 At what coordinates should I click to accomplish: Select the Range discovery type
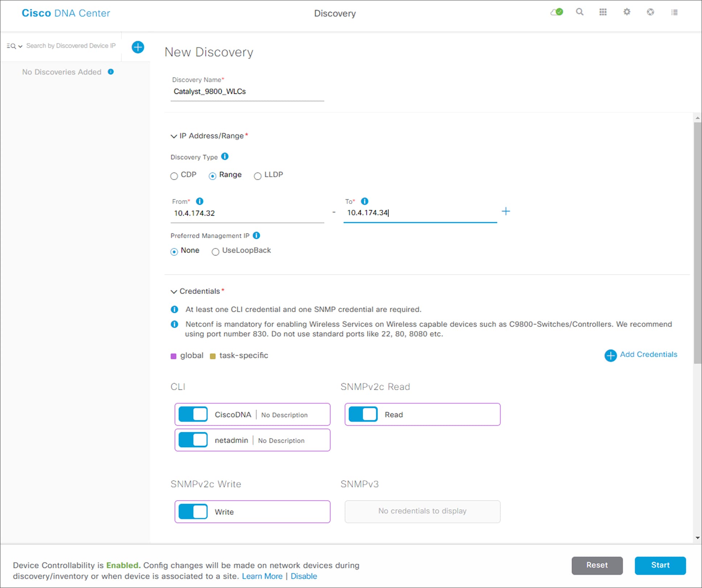pyautogui.click(x=213, y=176)
